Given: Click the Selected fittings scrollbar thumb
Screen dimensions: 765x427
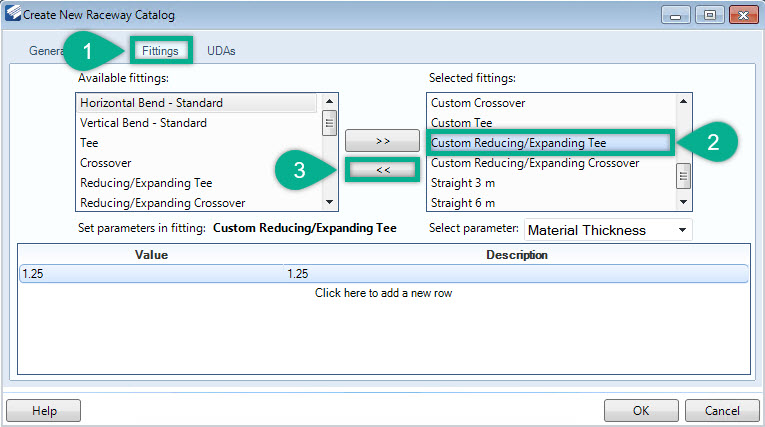Looking at the screenshot, I should point(684,176).
